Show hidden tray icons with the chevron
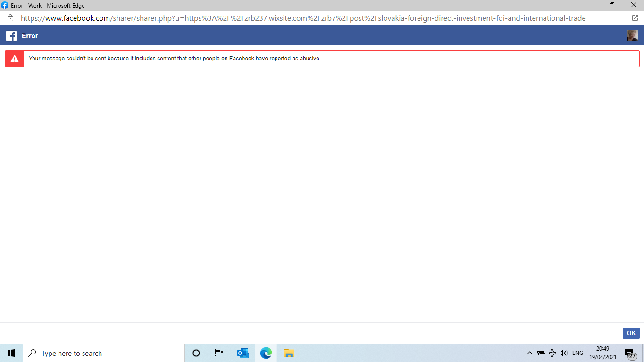644x362 pixels. tap(529, 353)
